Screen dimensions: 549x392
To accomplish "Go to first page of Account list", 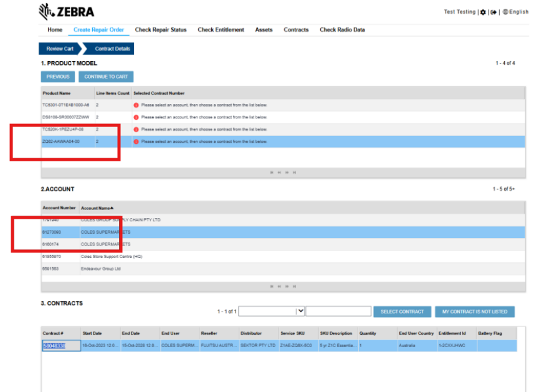I will (x=272, y=286).
